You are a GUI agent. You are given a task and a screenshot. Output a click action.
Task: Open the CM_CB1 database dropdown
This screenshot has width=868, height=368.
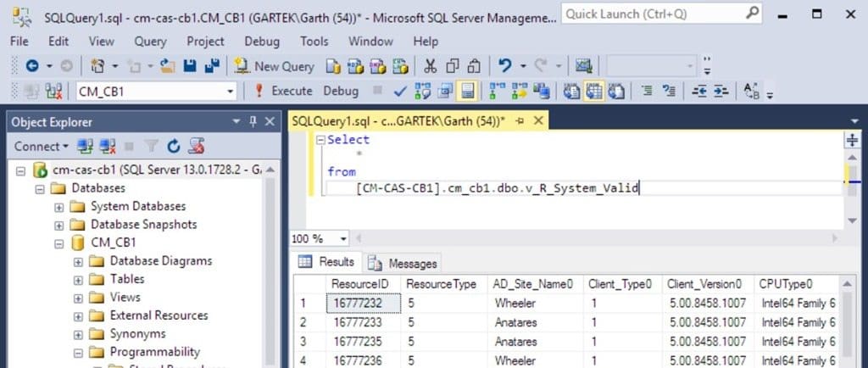(x=231, y=92)
